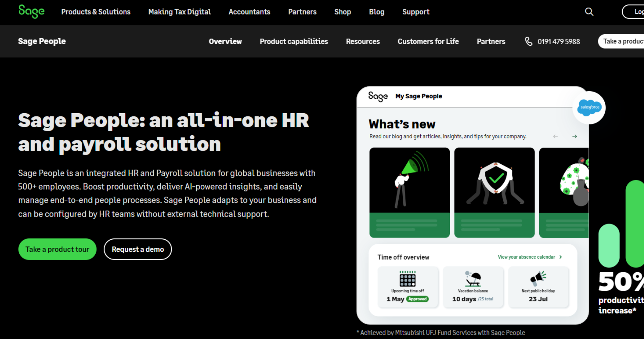Click the Salesforce cloud badge
Viewport: 644px width, 339px height.
click(589, 107)
